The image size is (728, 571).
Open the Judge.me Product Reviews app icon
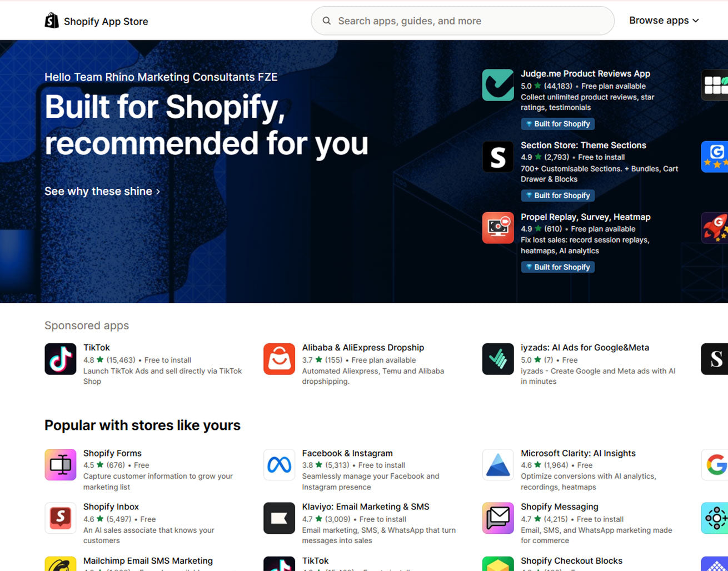pyautogui.click(x=498, y=85)
